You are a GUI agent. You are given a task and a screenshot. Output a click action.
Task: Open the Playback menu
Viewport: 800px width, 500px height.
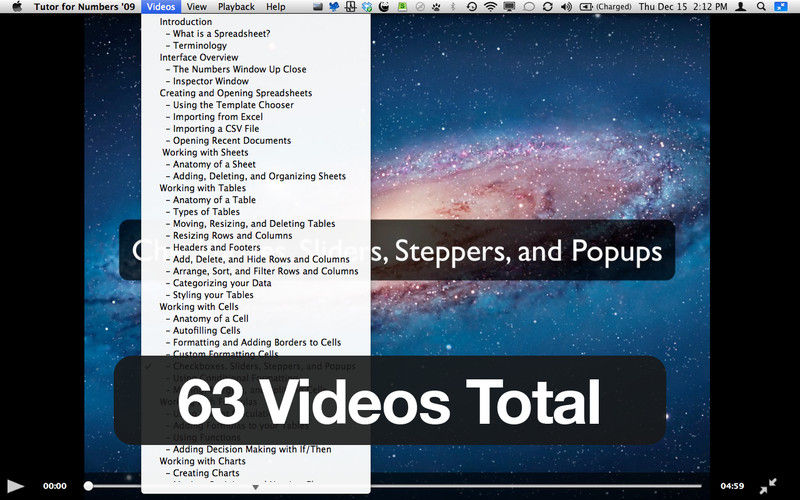coord(236,7)
